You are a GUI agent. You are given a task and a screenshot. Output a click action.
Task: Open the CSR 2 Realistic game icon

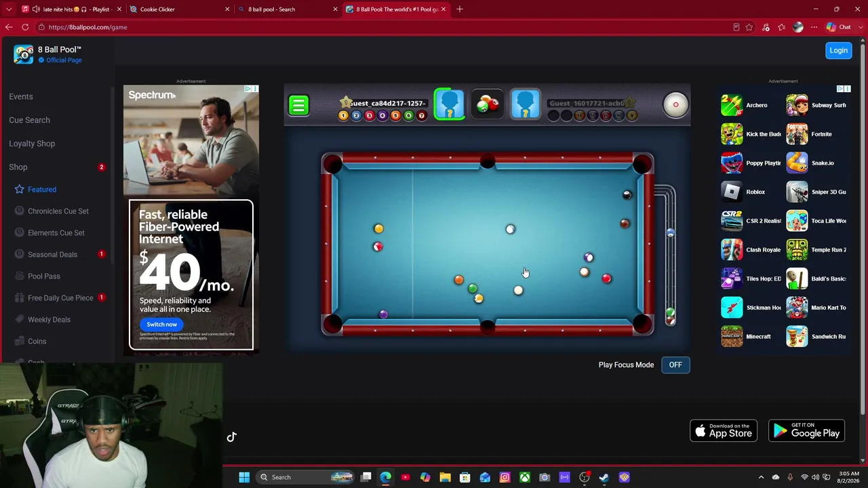[732, 221]
